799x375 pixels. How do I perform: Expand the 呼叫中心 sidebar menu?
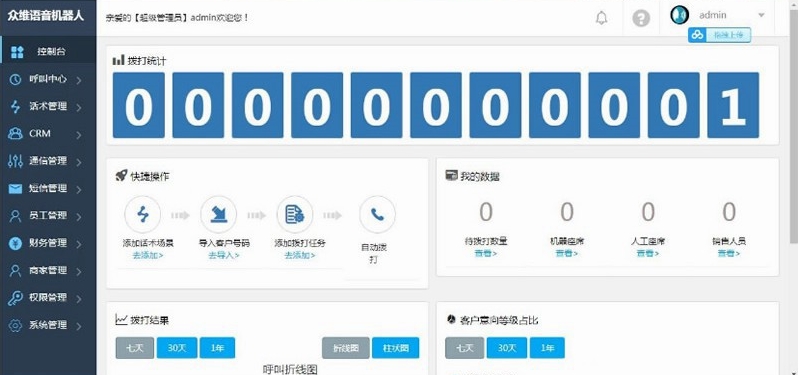pos(48,79)
